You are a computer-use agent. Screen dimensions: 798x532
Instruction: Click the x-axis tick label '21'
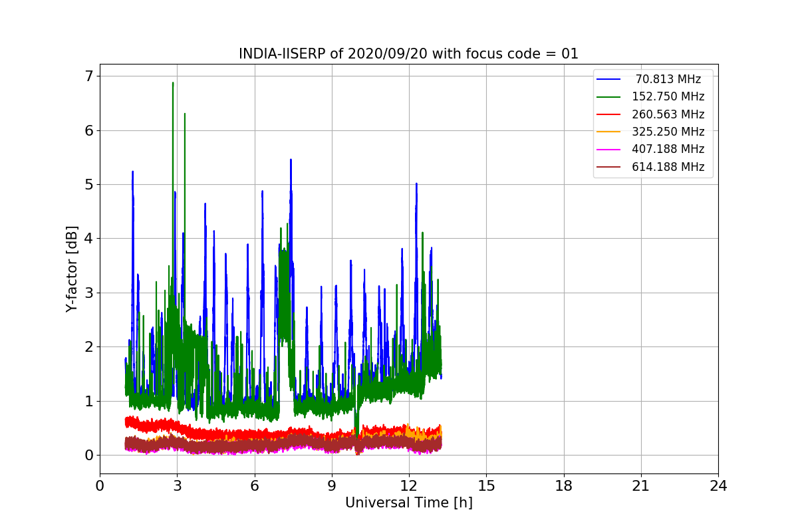click(641, 486)
